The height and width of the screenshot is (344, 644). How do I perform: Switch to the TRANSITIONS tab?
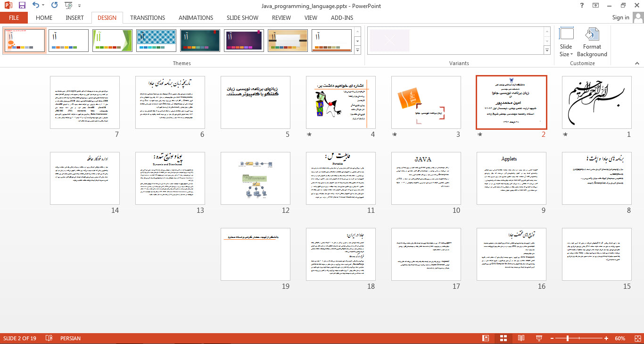click(148, 18)
